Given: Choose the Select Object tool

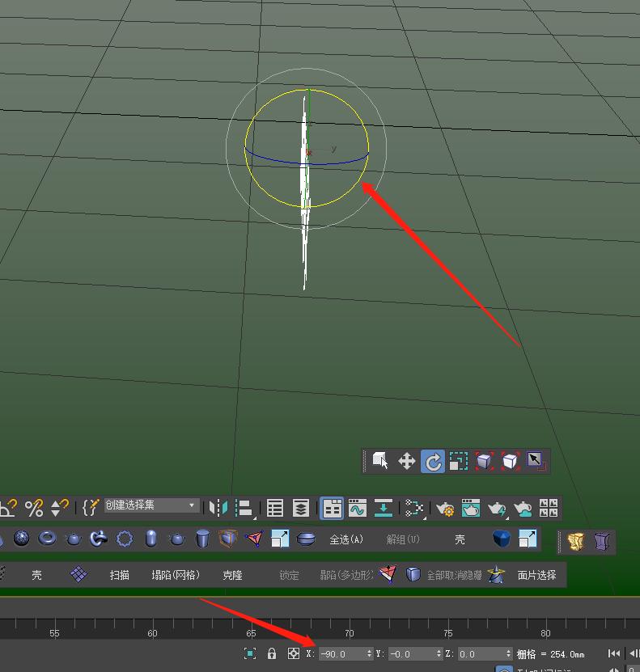Looking at the screenshot, I should (x=380, y=461).
